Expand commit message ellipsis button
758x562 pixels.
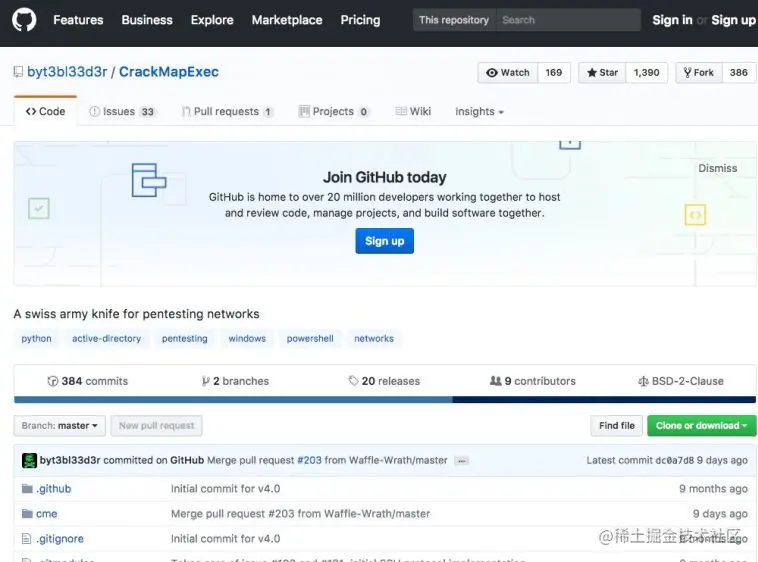(x=462, y=461)
